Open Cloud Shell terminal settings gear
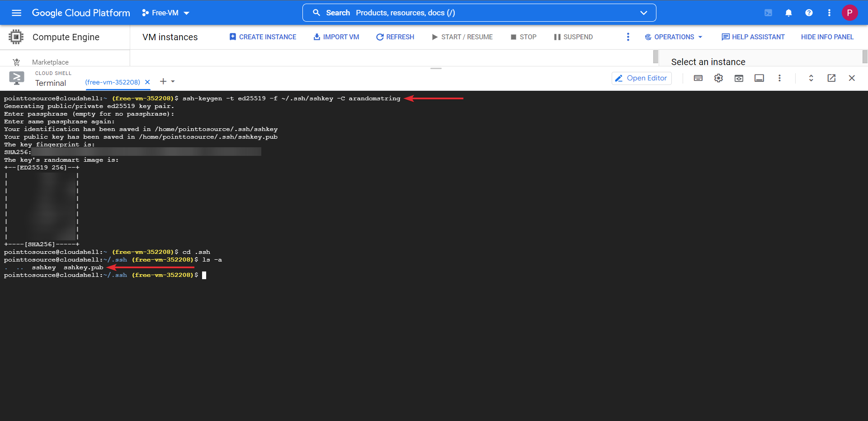Image resolution: width=868 pixels, height=421 pixels. click(718, 78)
